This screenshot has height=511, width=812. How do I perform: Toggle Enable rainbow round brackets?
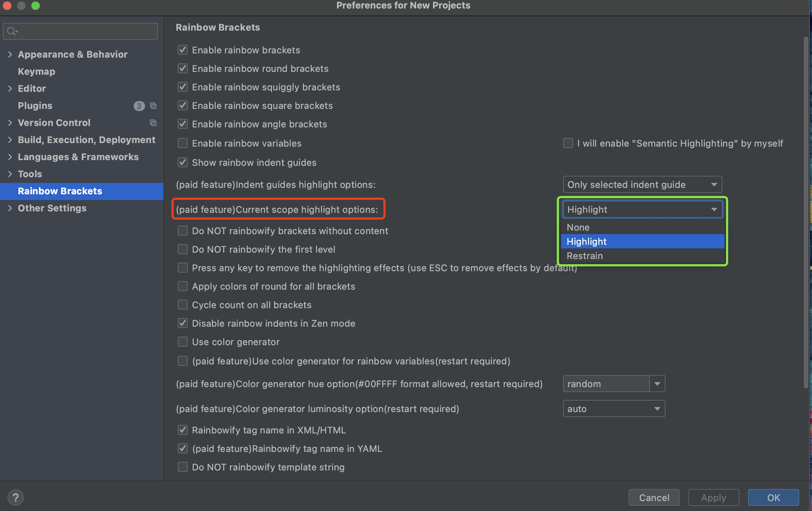pos(183,69)
